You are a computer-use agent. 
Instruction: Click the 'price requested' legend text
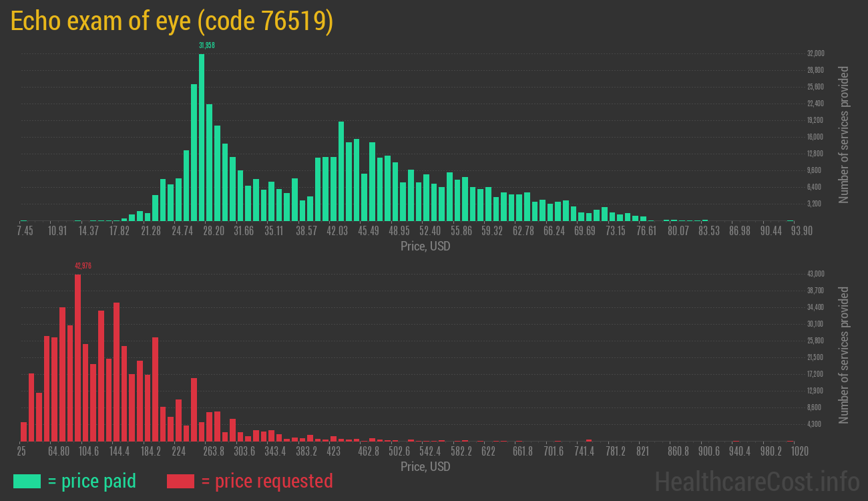266,481
